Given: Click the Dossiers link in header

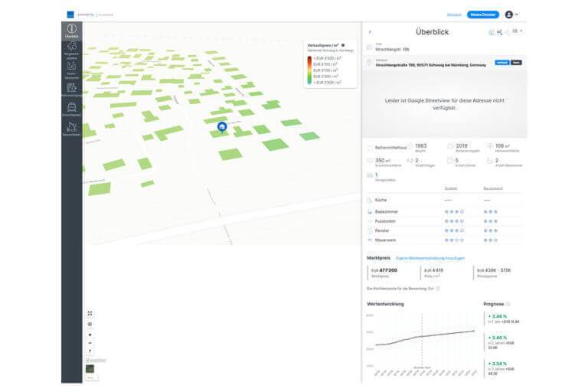Looking at the screenshot, I should (x=454, y=14).
